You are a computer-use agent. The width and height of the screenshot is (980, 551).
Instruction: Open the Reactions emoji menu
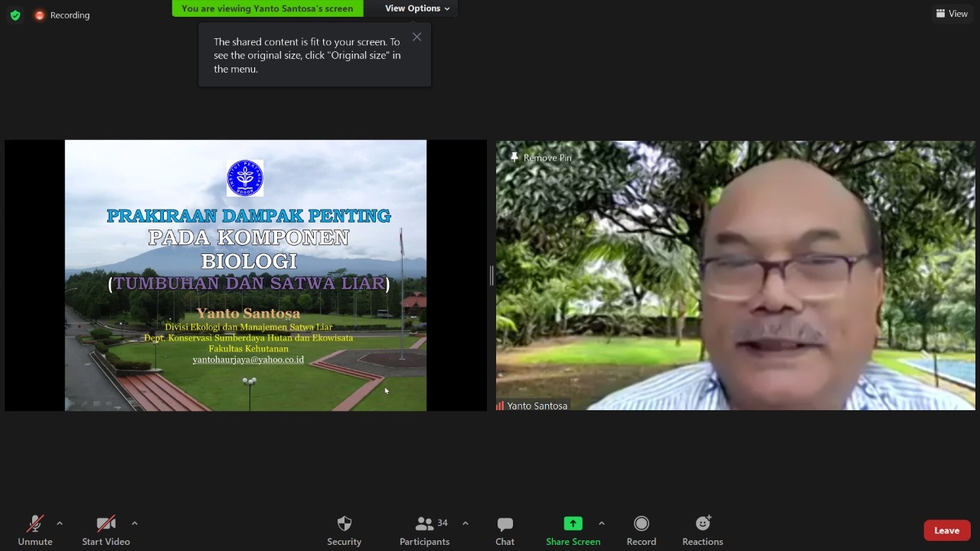[x=702, y=530]
